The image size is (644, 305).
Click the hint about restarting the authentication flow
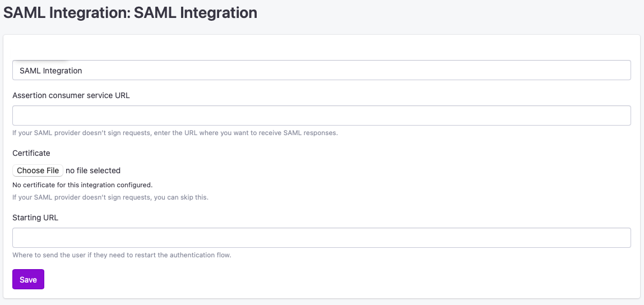click(122, 255)
